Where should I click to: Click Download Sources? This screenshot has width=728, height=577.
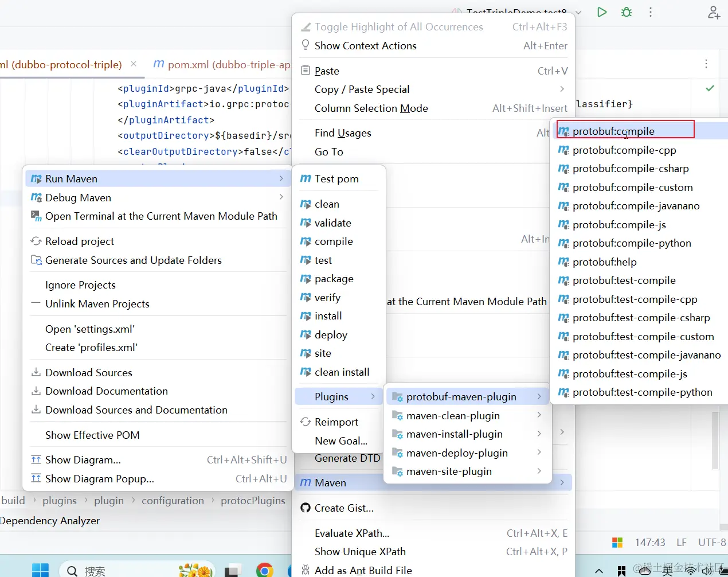pos(157,373)
